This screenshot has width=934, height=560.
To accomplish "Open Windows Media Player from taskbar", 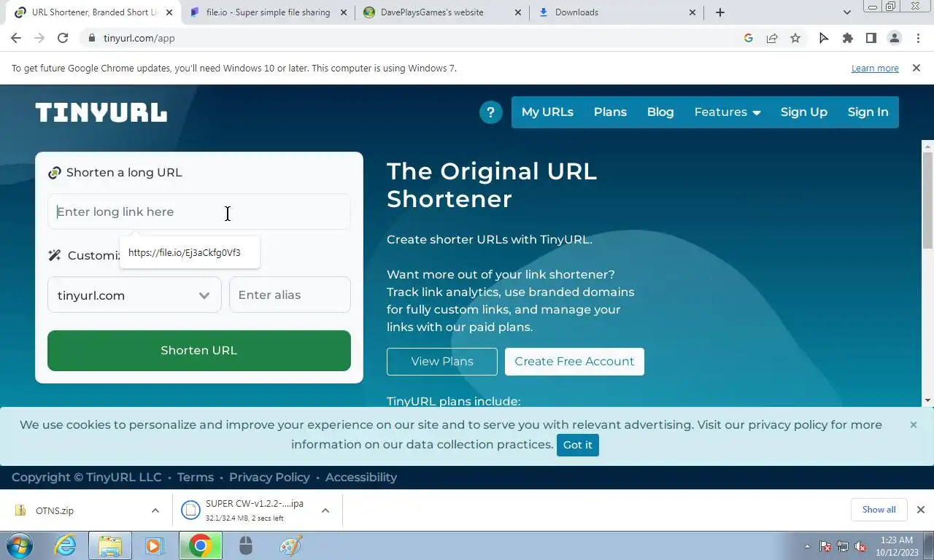I will pyautogui.click(x=154, y=545).
